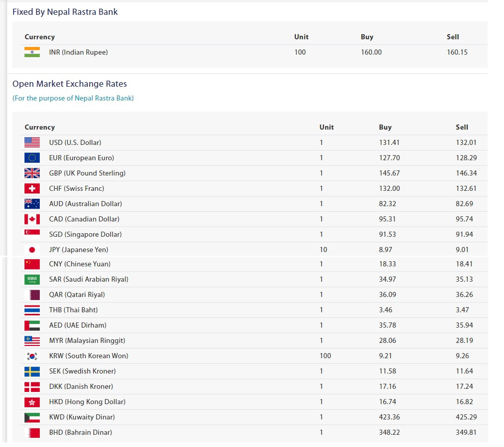Click GBP sell rate 146.34
This screenshot has height=447, width=504.
click(x=466, y=173)
